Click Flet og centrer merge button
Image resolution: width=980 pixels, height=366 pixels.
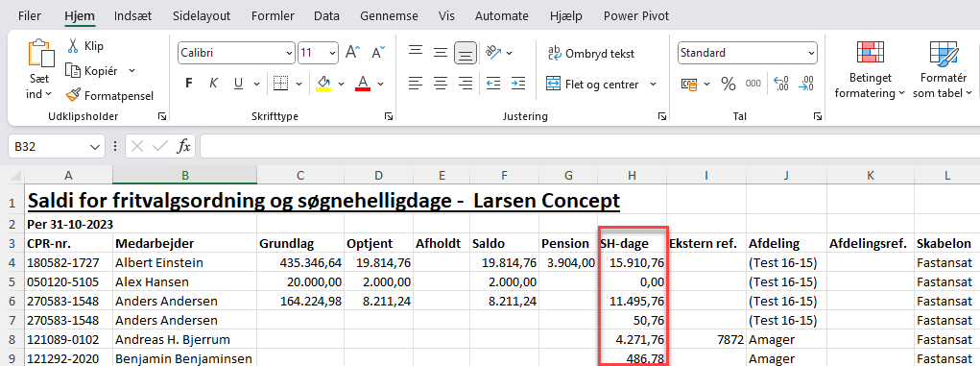pos(592,84)
